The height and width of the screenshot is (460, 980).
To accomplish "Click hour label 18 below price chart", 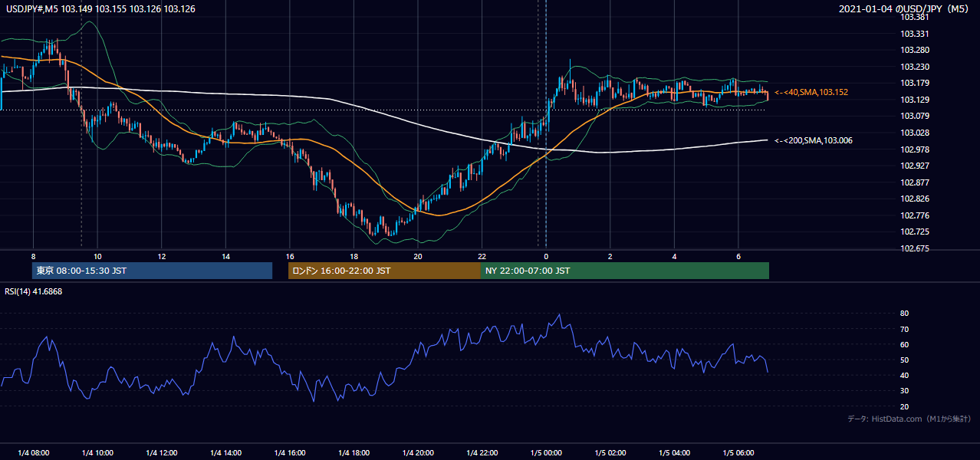I will [354, 256].
